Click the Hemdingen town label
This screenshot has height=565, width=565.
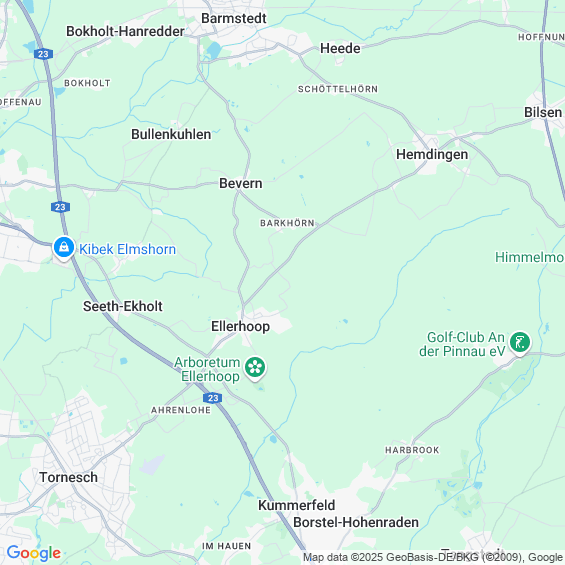click(432, 155)
